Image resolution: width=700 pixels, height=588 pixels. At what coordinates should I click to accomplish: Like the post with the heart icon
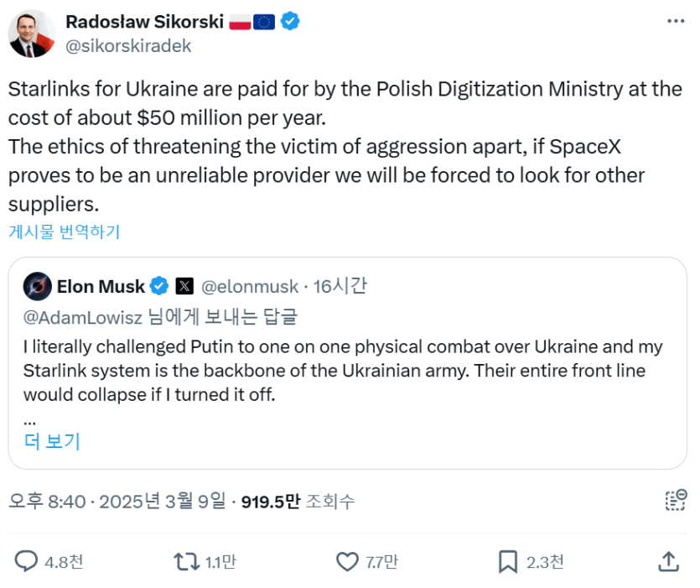pyautogui.click(x=347, y=561)
